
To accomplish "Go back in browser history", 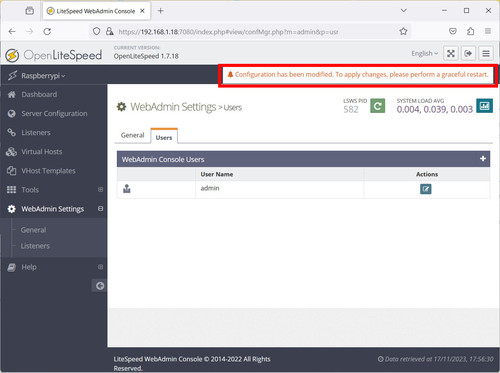I will [x=12, y=31].
